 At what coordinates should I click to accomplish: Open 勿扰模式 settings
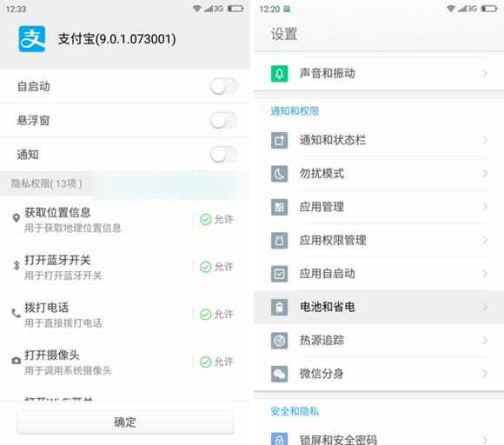click(x=379, y=174)
